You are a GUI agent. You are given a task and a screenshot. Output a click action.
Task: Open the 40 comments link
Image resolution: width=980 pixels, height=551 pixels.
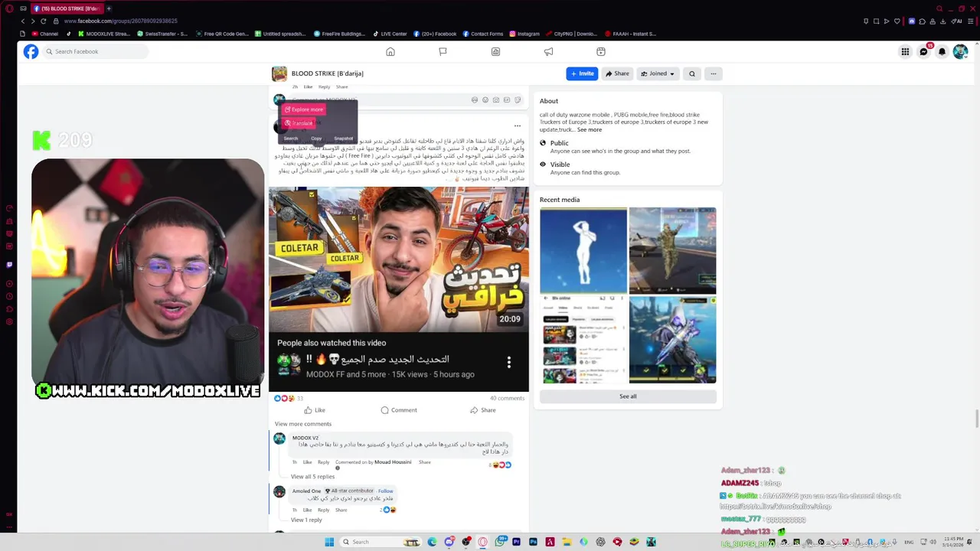tap(507, 398)
